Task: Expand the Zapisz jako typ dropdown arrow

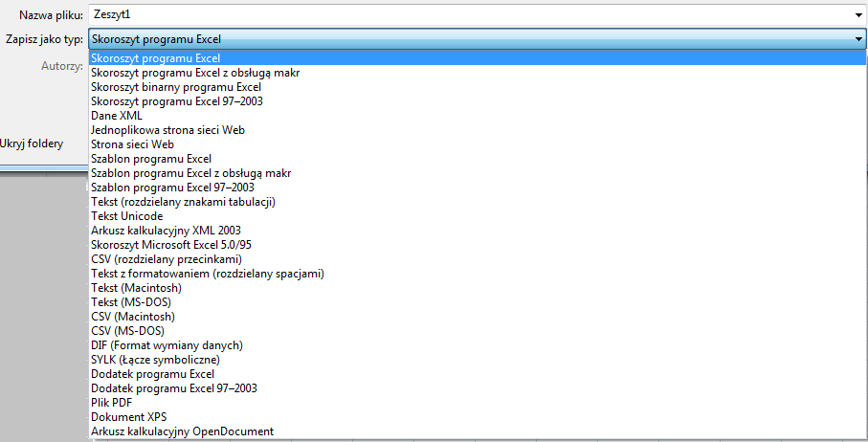Action: pyautogui.click(x=858, y=39)
